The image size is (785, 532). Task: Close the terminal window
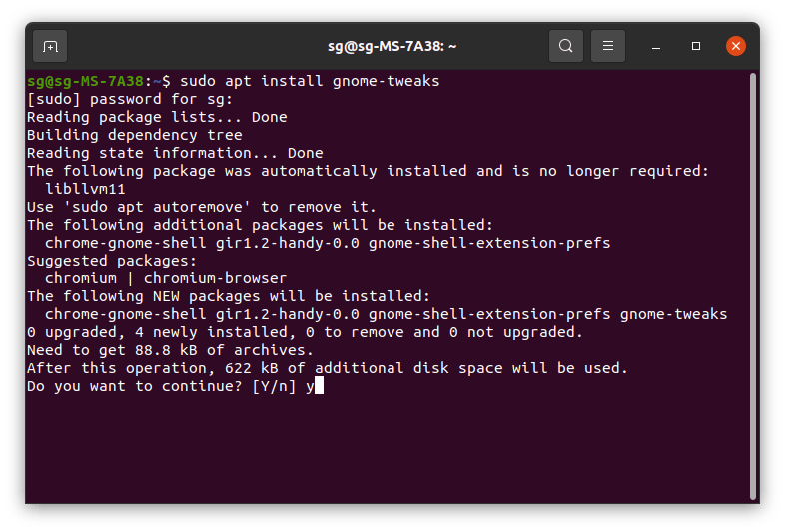coord(736,46)
